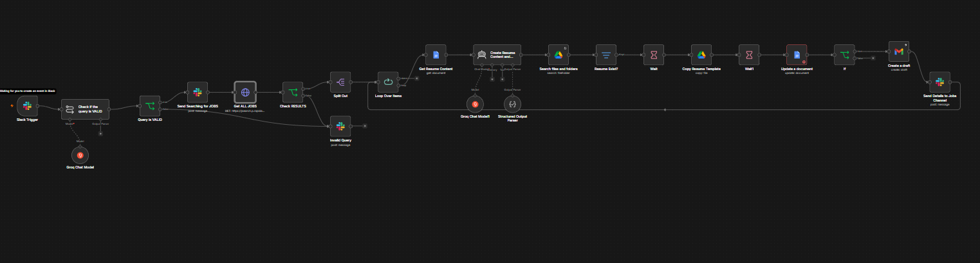980x263 pixels.
Task: Open the Check if the query is VALID node
Action: 85,109
